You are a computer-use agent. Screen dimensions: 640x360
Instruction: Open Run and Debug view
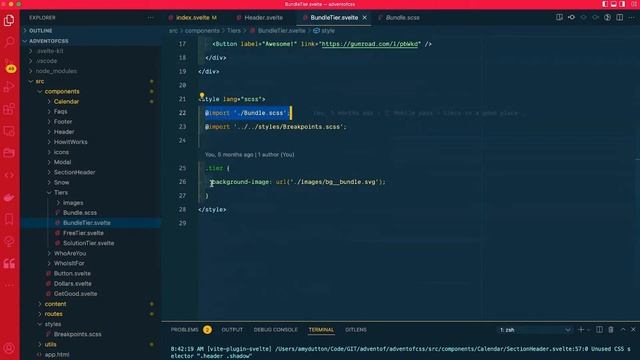[9, 87]
